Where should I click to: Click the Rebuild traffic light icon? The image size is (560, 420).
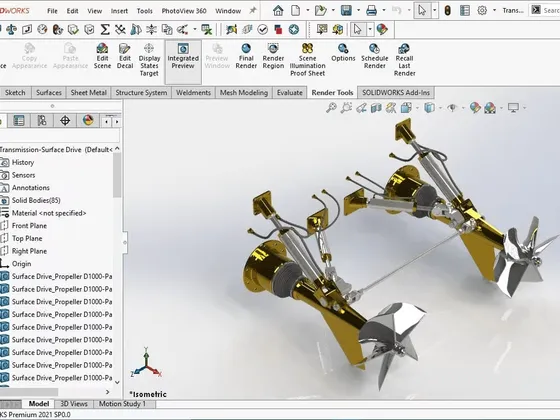tap(448, 11)
